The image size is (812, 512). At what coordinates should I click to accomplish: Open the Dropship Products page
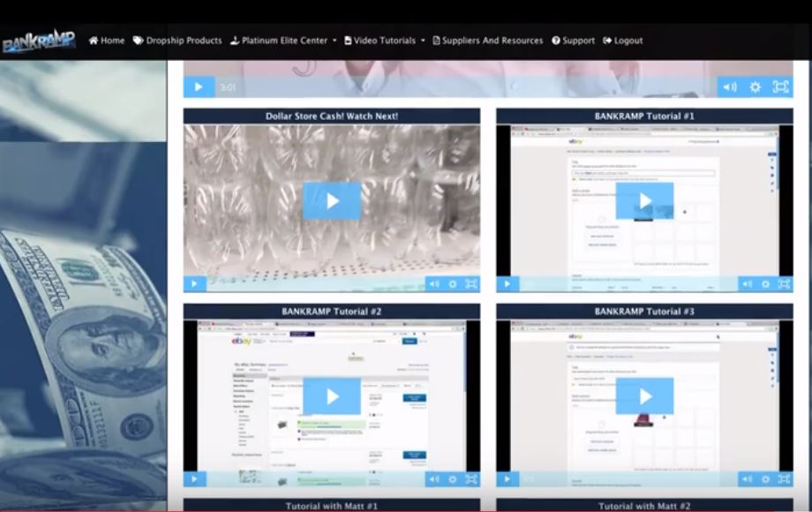point(177,41)
